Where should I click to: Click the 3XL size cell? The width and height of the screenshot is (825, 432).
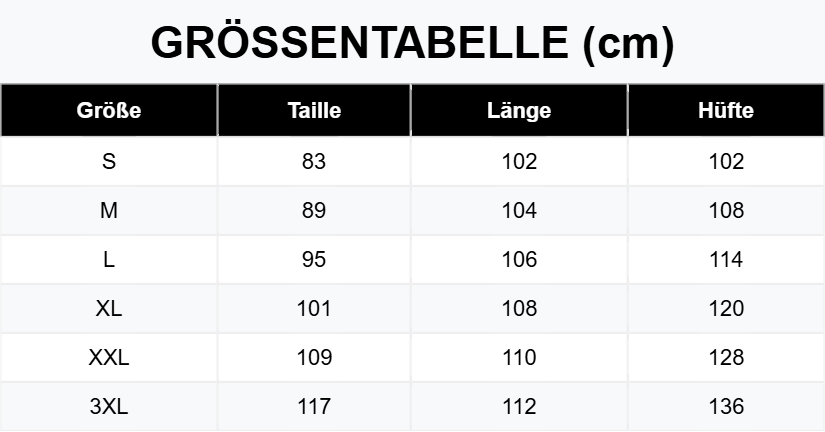[109, 406]
